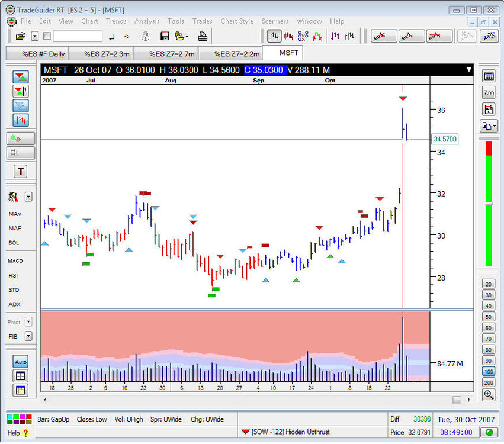Image resolution: width=504 pixels, height=444 pixels.
Task: Toggle the RSI indicator
Action: [x=13, y=276]
